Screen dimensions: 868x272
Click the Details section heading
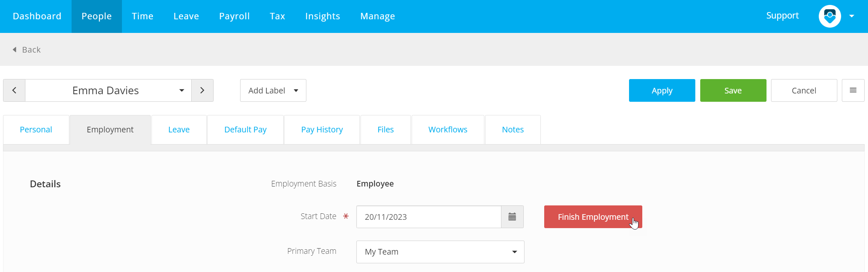(x=45, y=184)
